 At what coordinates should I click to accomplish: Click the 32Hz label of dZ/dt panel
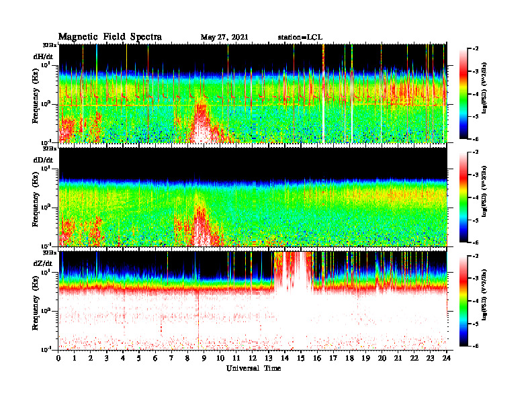[49, 253]
